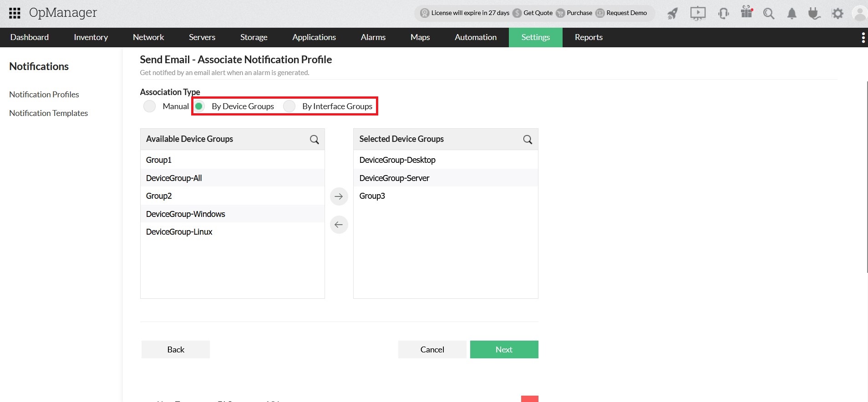Move group left with arrow button
The height and width of the screenshot is (402, 868).
pyautogui.click(x=339, y=225)
